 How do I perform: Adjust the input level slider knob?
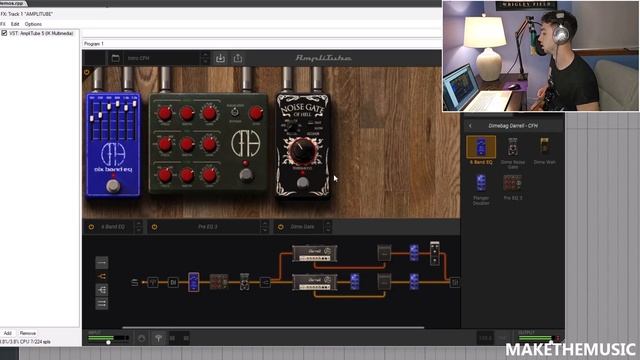(x=109, y=342)
